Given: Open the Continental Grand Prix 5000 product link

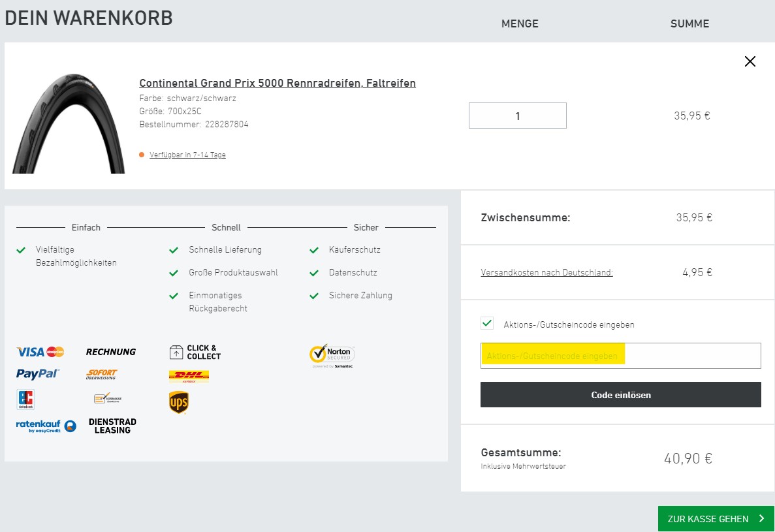Looking at the screenshot, I should point(277,83).
